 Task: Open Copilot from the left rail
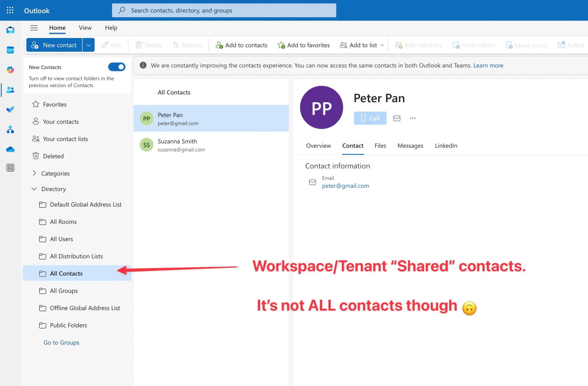[x=10, y=70]
